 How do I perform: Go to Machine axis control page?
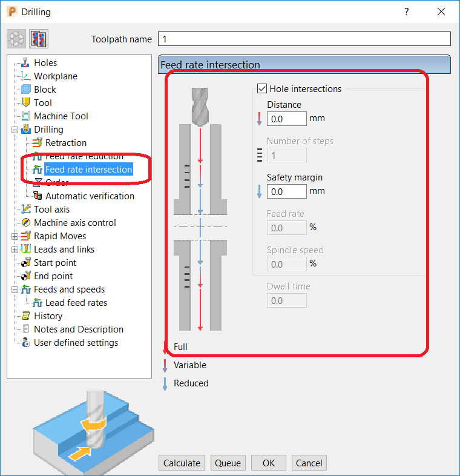pyautogui.click(x=75, y=223)
